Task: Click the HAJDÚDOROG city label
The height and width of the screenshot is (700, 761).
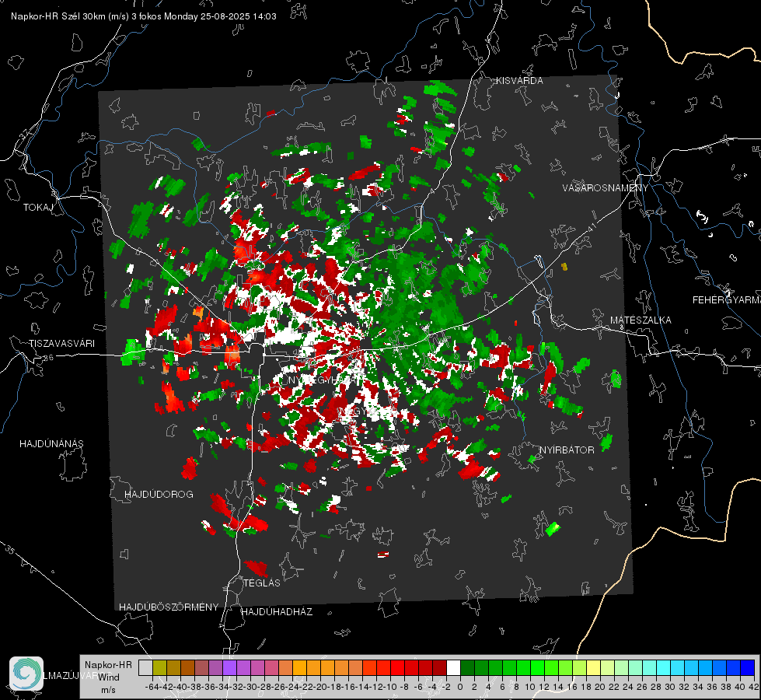Action: click(159, 494)
